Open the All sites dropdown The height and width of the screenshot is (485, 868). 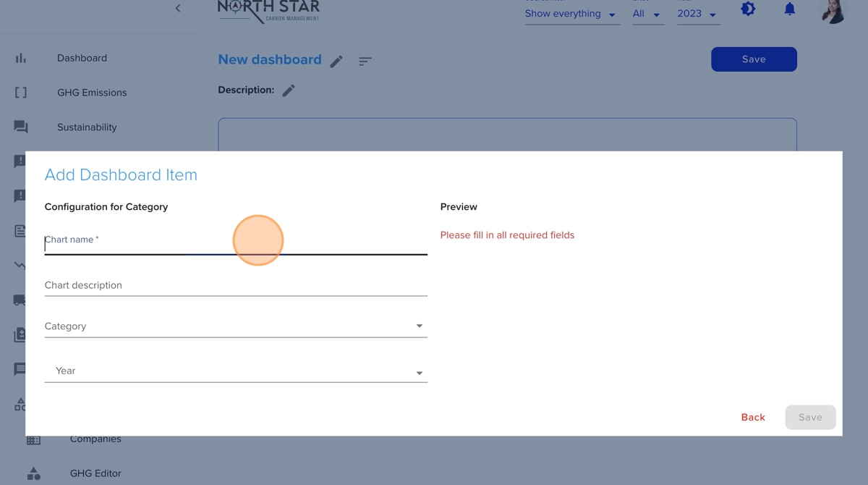647,14
